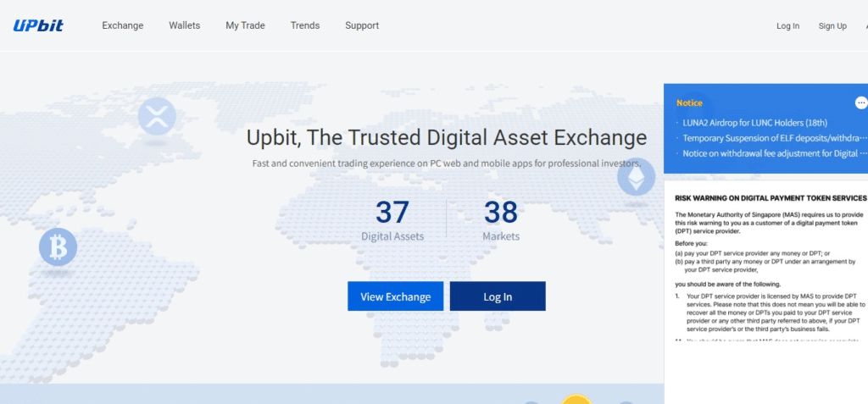This screenshot has height=404, width=868.
Task: Read the withdrawal fee adjustment notice
Action: tap(773, 153)
